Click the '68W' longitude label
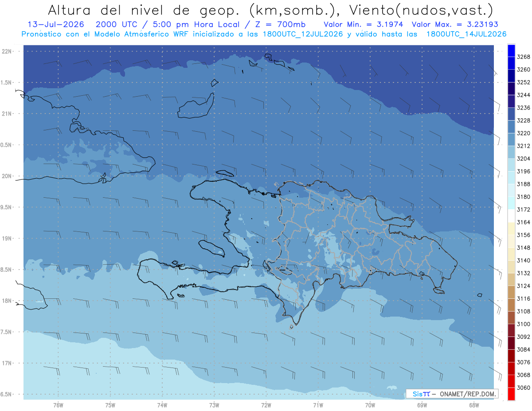 click(x=474, y=405)
